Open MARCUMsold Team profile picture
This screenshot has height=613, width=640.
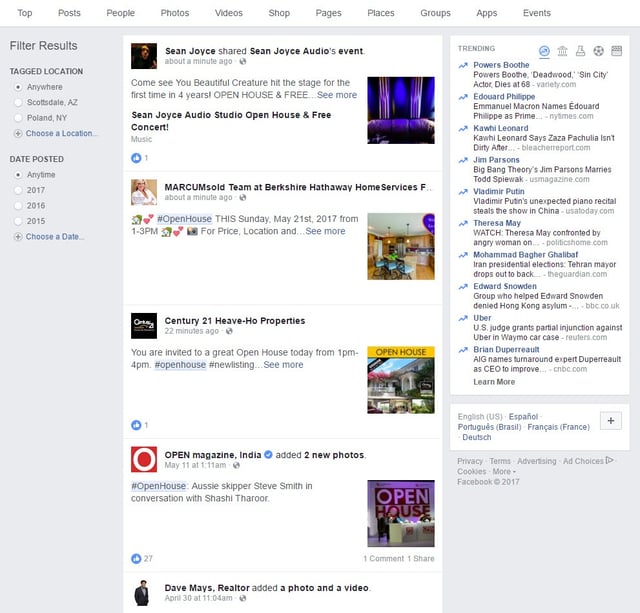pos(144,192)
